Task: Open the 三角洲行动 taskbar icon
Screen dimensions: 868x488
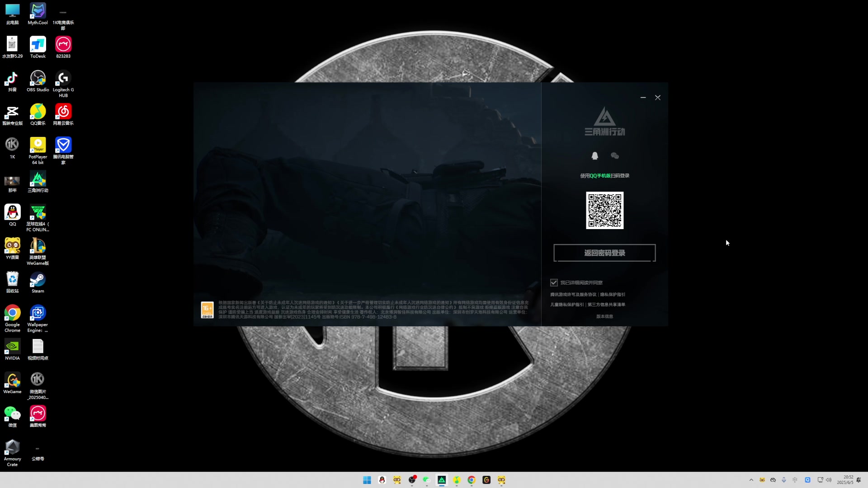Action: (442, 480)
